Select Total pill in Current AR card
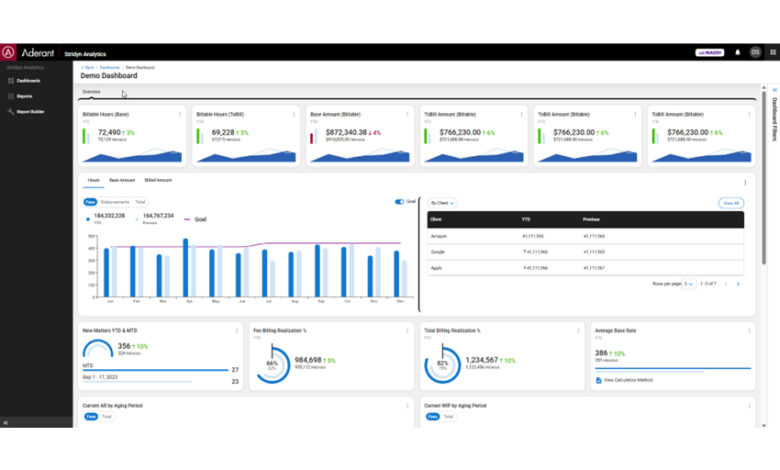 coord(107,416)
